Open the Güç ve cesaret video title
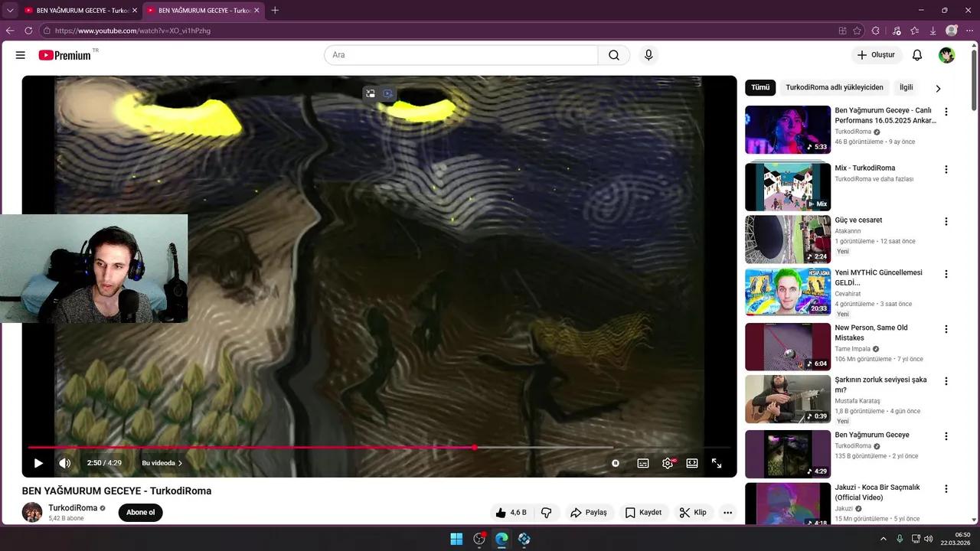 point(858,220)
